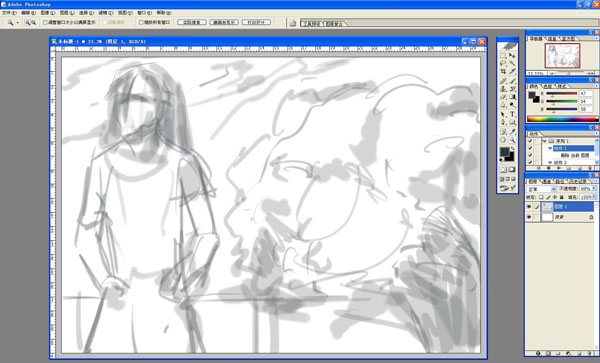Toggle lock image pixels brush icon
This screenshot has width=600, height=363.
click(548, 197)
